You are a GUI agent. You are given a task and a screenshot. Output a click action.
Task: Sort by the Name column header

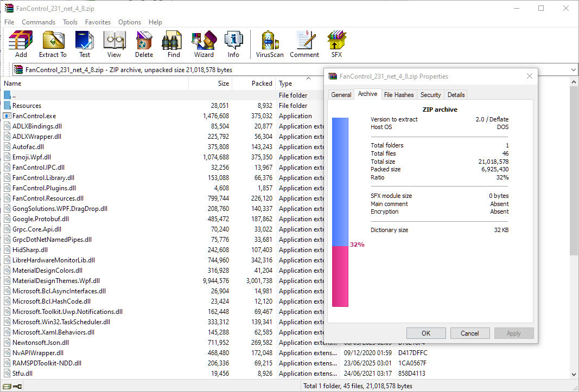[x=96, y=83]
